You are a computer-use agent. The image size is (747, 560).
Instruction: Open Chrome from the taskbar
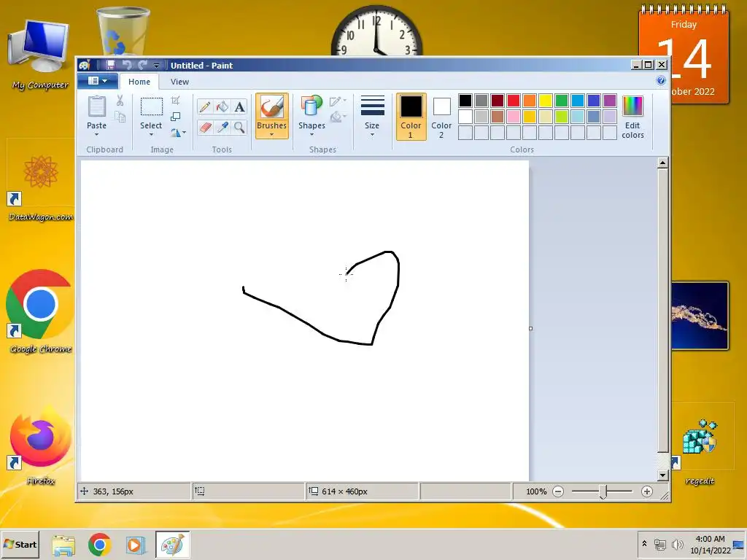coord(99,545)
